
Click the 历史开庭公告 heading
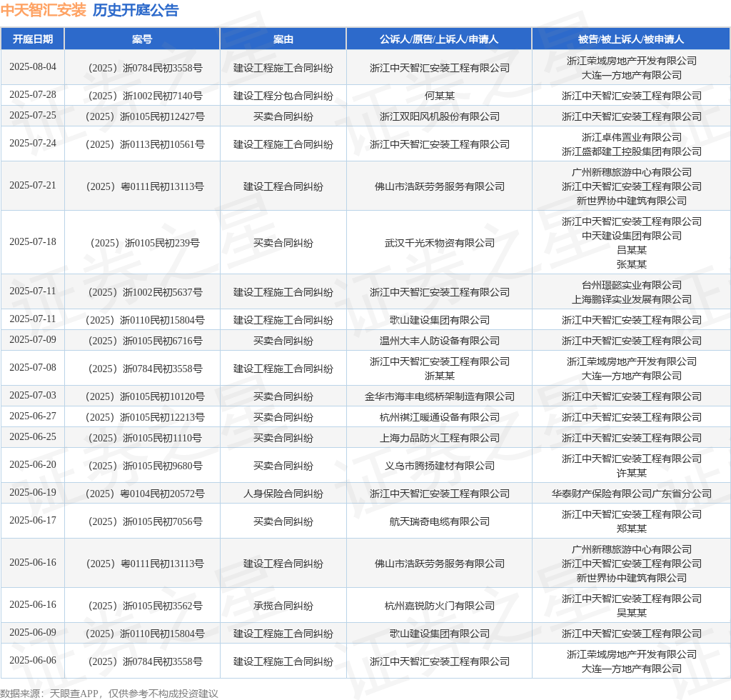pos(136,10)
